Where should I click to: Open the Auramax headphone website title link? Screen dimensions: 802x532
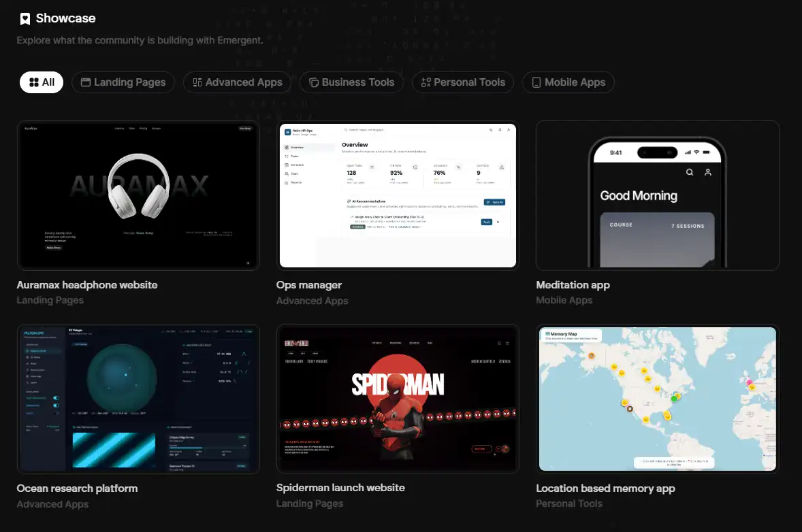pos(87,285)
